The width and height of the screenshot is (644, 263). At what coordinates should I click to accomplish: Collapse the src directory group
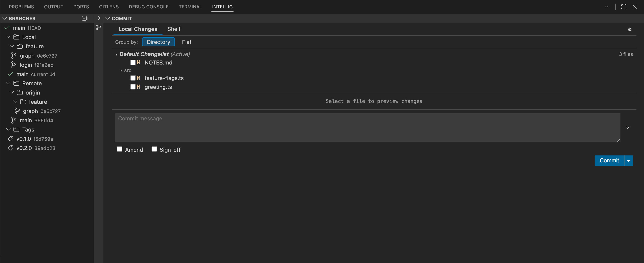pyautogui.click(x=121, y=71)
